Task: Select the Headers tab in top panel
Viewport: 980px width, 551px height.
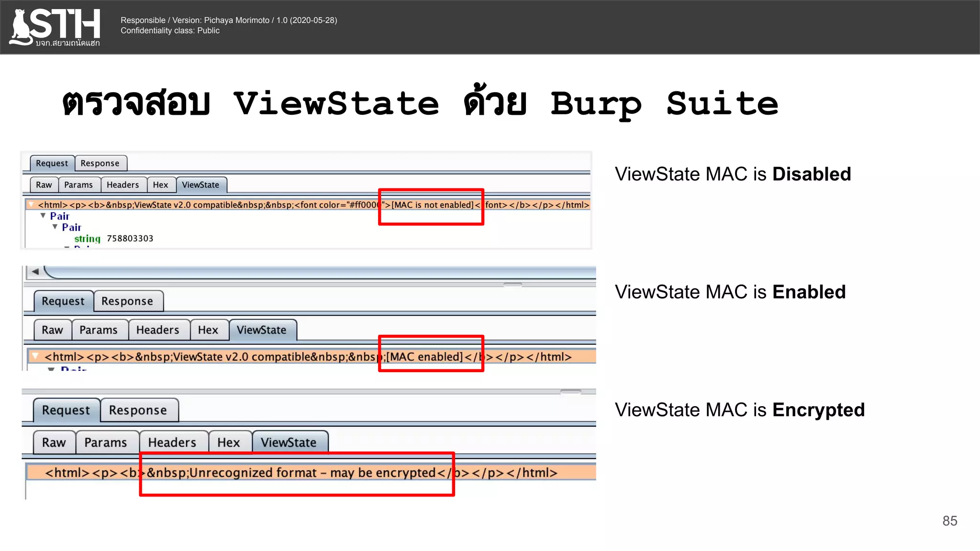Action: 123,185
